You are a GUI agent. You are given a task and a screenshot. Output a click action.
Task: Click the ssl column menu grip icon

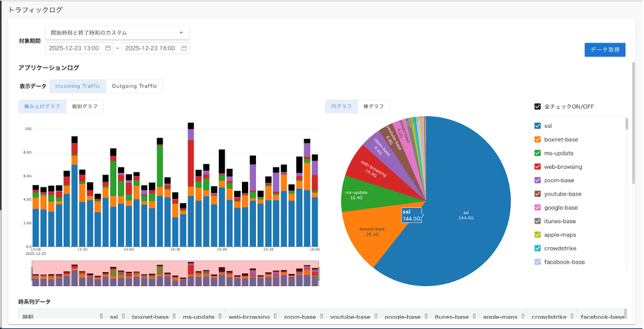coord(123,317)
